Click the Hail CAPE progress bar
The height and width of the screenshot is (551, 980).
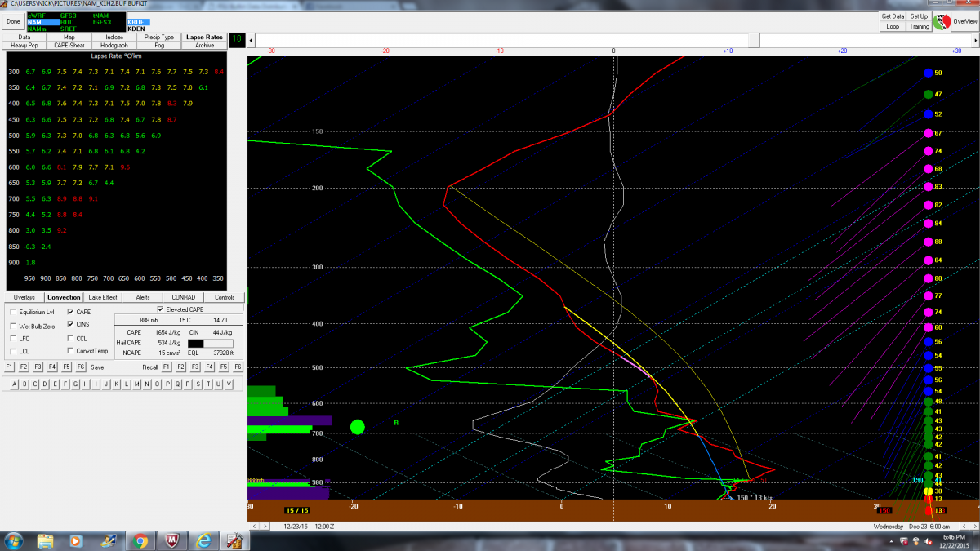pos(210,343)
